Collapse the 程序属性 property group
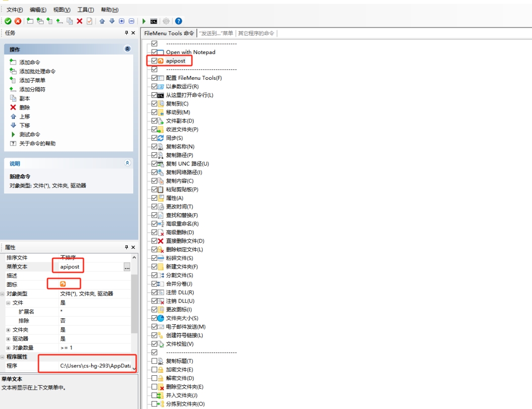This screenshot has height=409, width=532. (x=2, y=356)
